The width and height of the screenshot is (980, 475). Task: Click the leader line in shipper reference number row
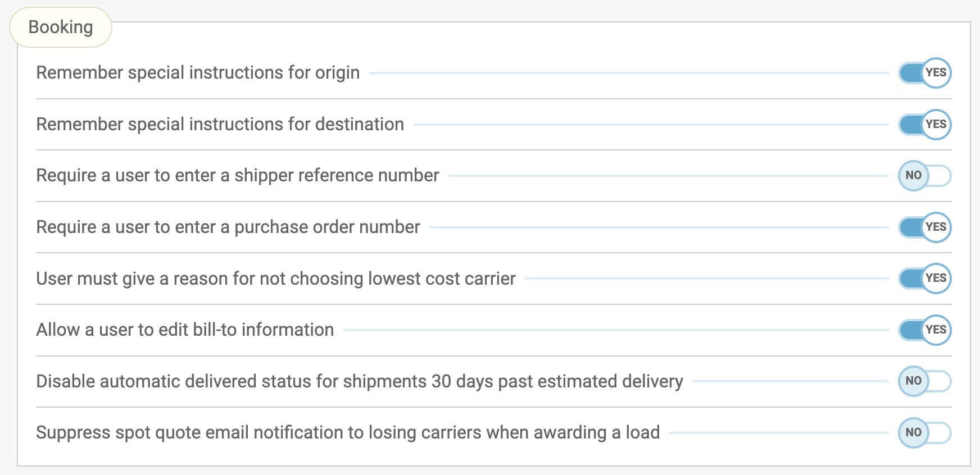[x=668, y=176]
